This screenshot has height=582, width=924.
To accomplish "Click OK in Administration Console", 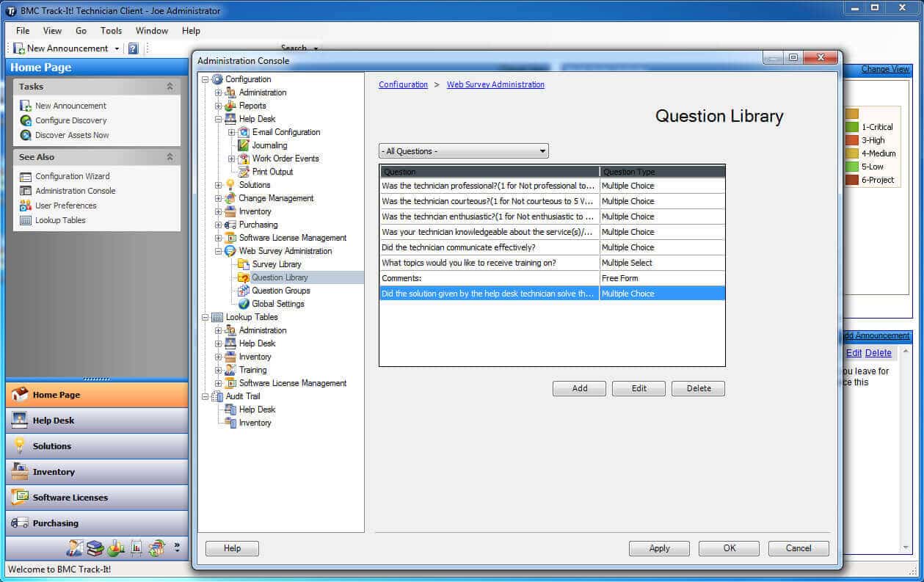I will [x=730, y=548].
